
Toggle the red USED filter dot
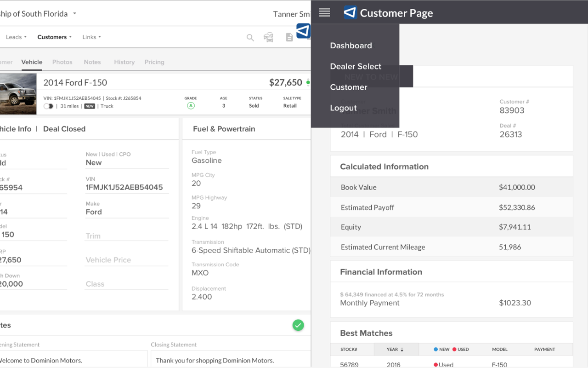454,350
